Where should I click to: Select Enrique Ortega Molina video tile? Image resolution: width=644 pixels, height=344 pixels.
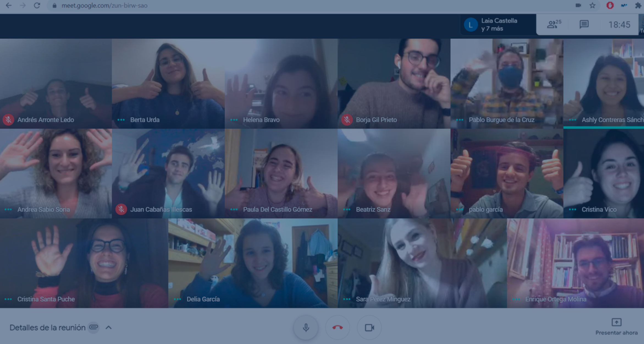coord(575,263)
